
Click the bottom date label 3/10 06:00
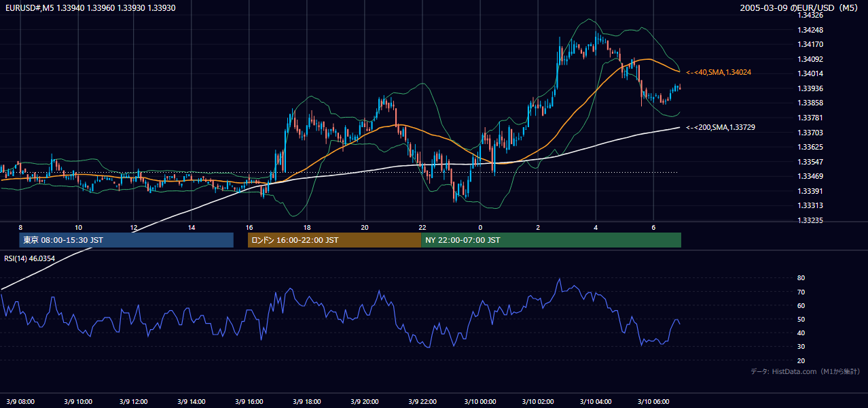(x=653, y=402)
